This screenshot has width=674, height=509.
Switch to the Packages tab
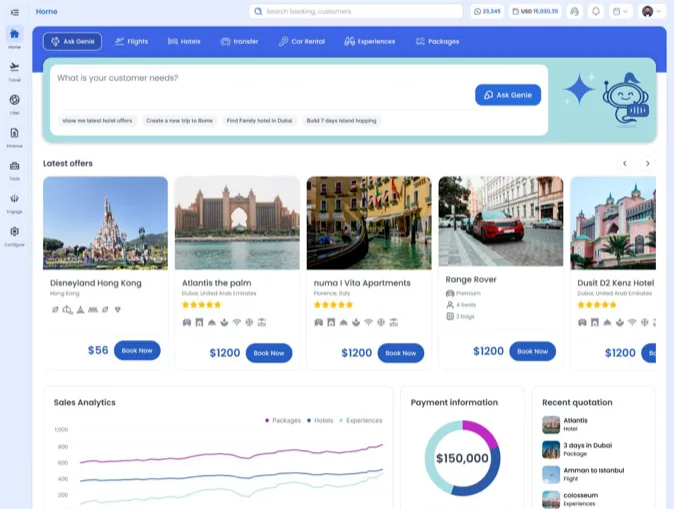pyautogui.click(x=437, y=42)
